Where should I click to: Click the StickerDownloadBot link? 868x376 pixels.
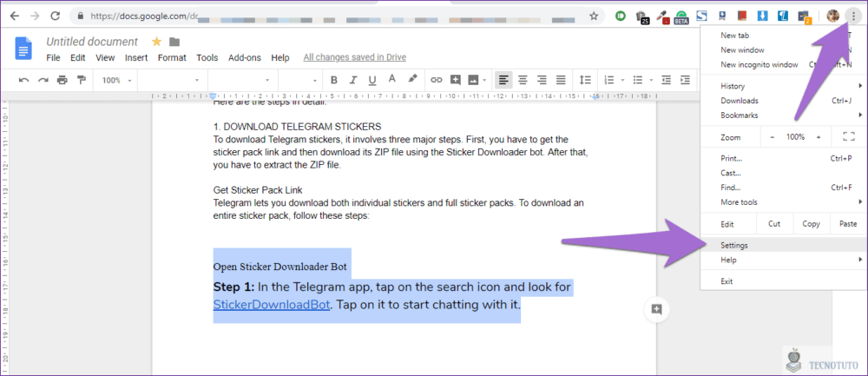[271, 305]
